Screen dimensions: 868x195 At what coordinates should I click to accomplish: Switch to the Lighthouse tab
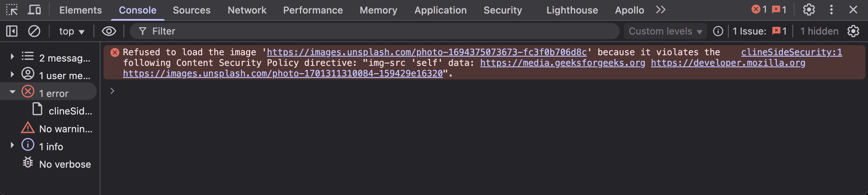click(x=572, y=10)
